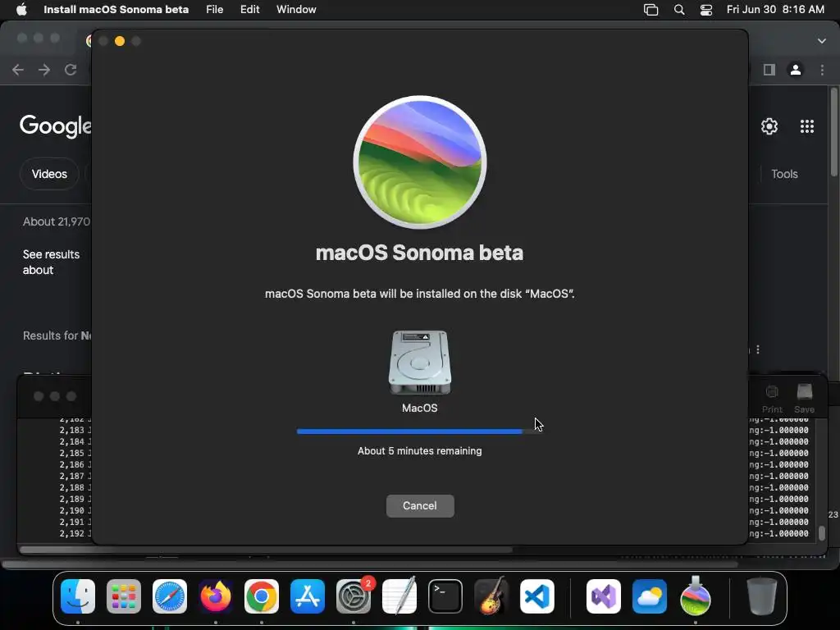The width and height of the screenshot is (840, 630).
Task: Click the vertical scrollbar of log window
Action: click(822, 533)
